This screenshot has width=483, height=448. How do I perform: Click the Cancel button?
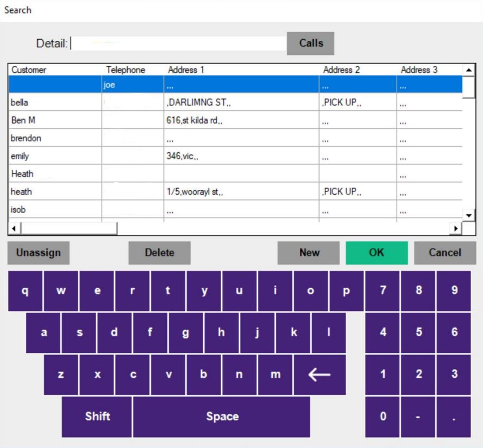445,253
